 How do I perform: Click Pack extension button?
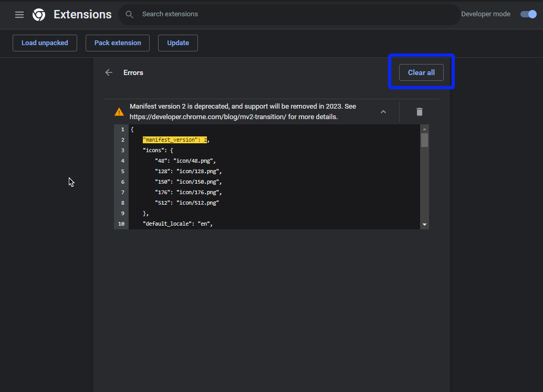coord(118,43)
